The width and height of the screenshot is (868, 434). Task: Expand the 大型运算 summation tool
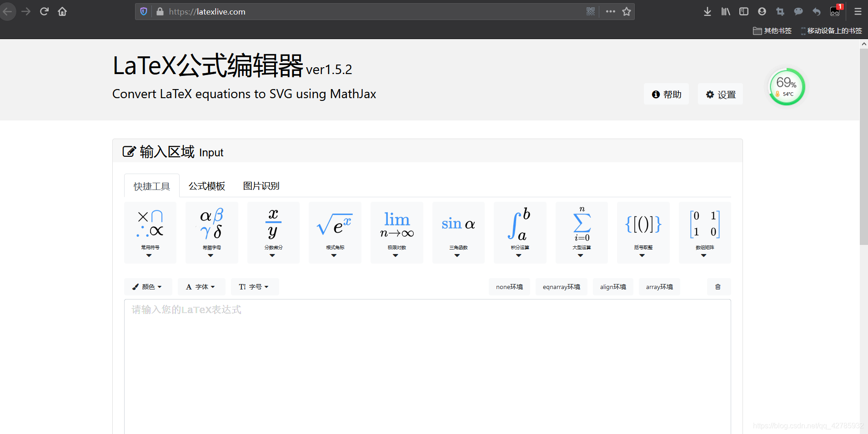(x=582, y=232)
